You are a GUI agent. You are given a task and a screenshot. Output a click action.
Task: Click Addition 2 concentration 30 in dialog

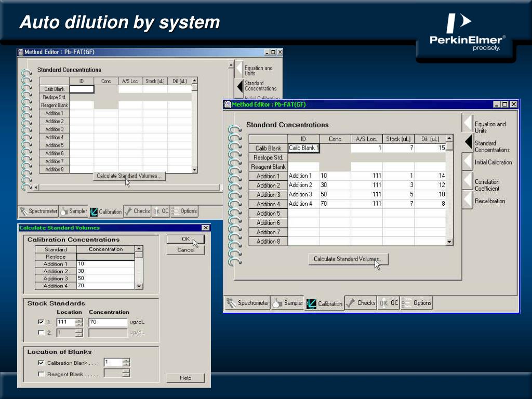point(105,271)
